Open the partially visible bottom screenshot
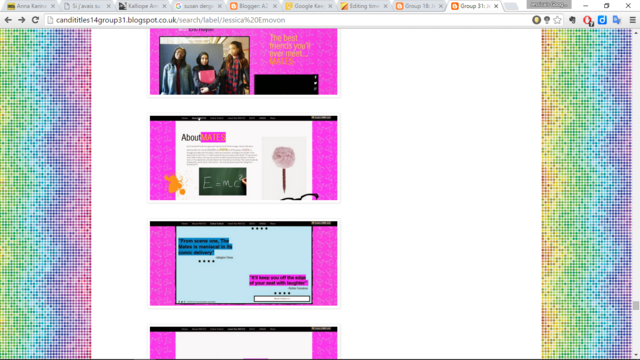Image resolution: width=640 pixels, height=360 pixels. pos(244,343)
